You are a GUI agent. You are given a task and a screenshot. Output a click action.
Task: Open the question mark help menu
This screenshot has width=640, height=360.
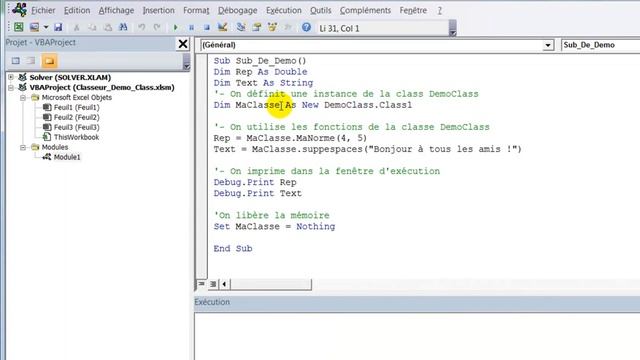pos(440,10)
